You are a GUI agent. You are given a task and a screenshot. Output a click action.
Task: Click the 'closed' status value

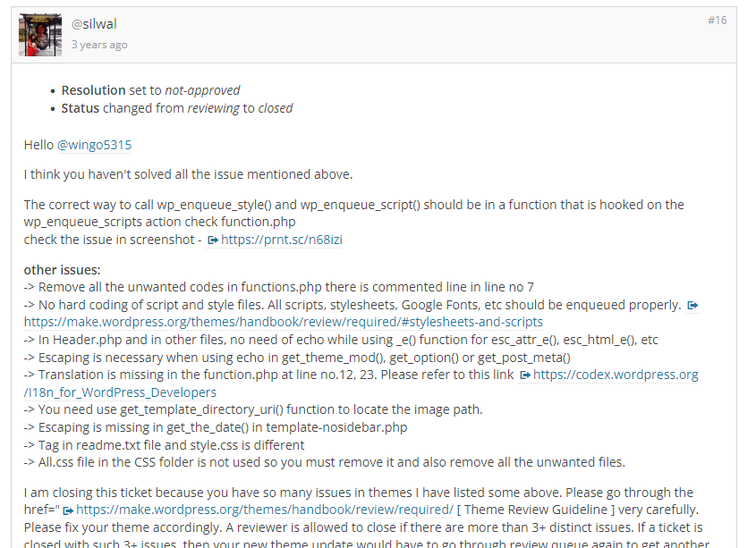[x=276, y=108]
